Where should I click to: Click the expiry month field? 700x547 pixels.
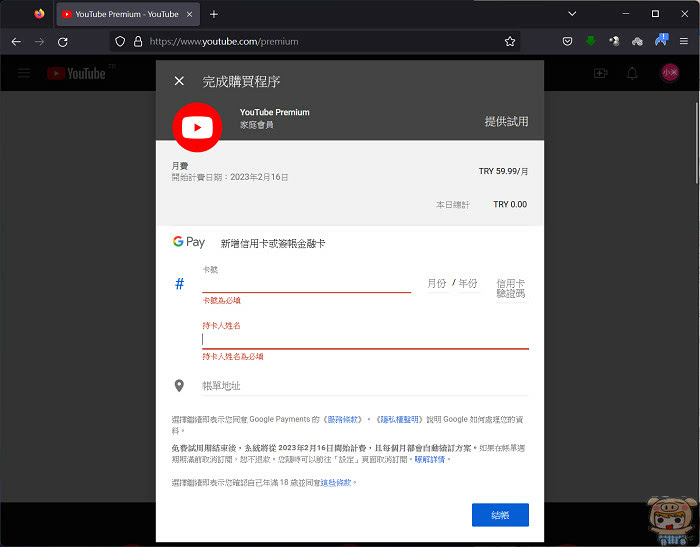(437, 284)
